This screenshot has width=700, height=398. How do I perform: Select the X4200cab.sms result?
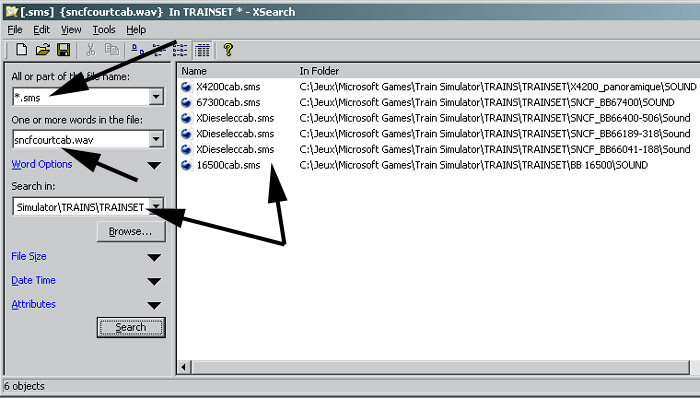pos(228,87)
